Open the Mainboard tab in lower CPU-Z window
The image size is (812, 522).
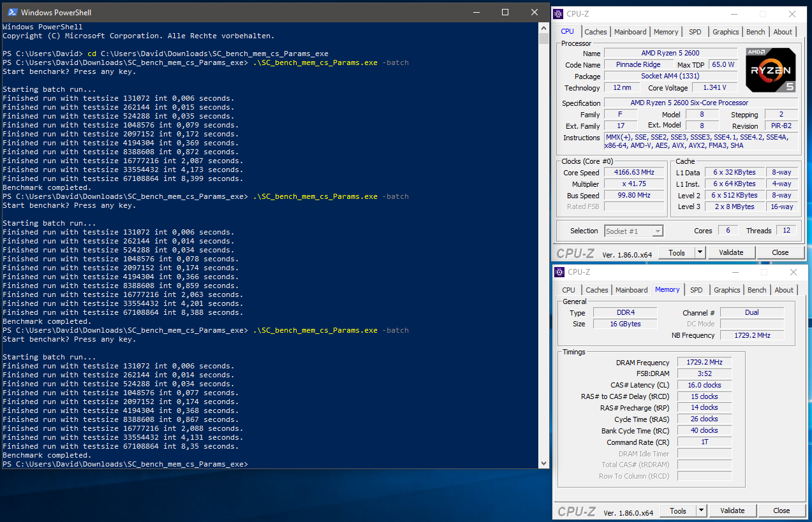tap(631, 290)
